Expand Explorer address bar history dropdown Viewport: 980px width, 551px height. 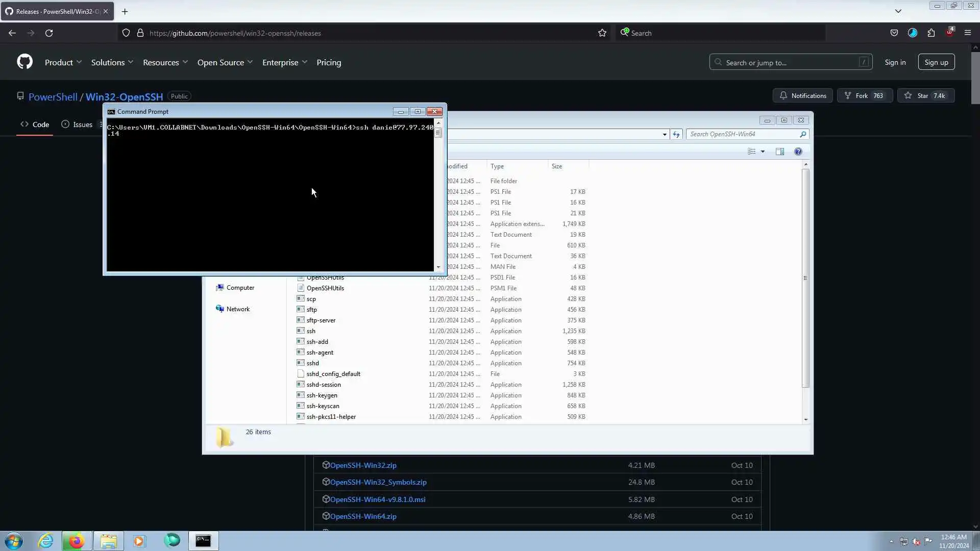665,134
